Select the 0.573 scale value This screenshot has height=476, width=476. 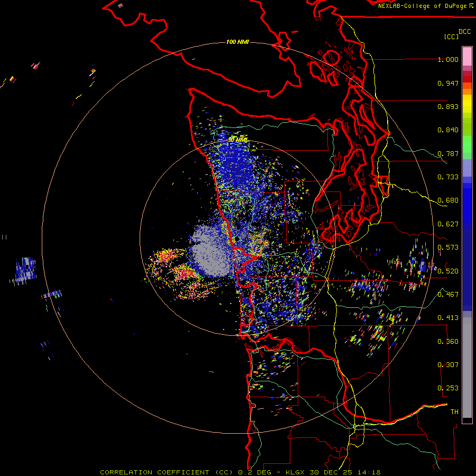[x=448, y=248]
